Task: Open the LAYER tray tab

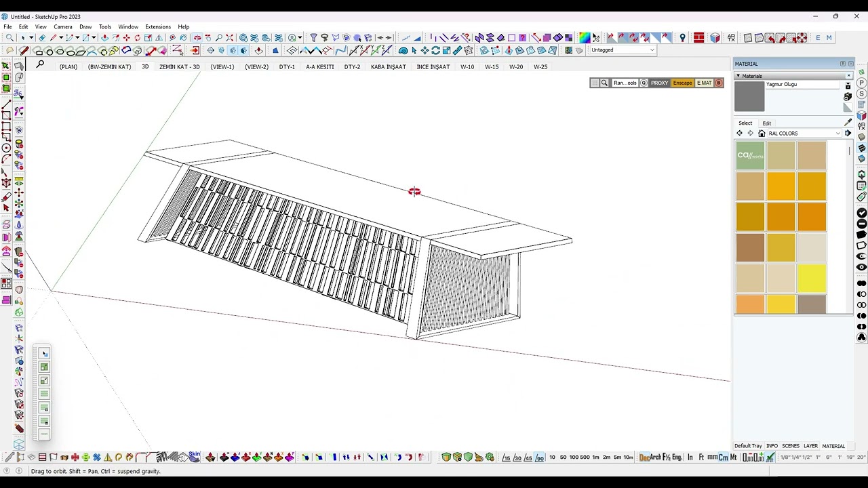Action: (x=810, y=446)
